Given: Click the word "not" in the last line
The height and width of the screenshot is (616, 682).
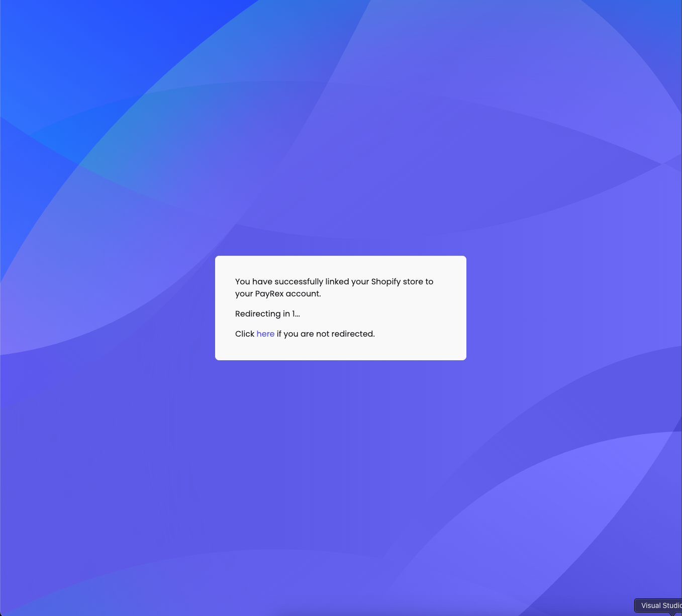Looking at the screenshot, I should coord(323,334).
